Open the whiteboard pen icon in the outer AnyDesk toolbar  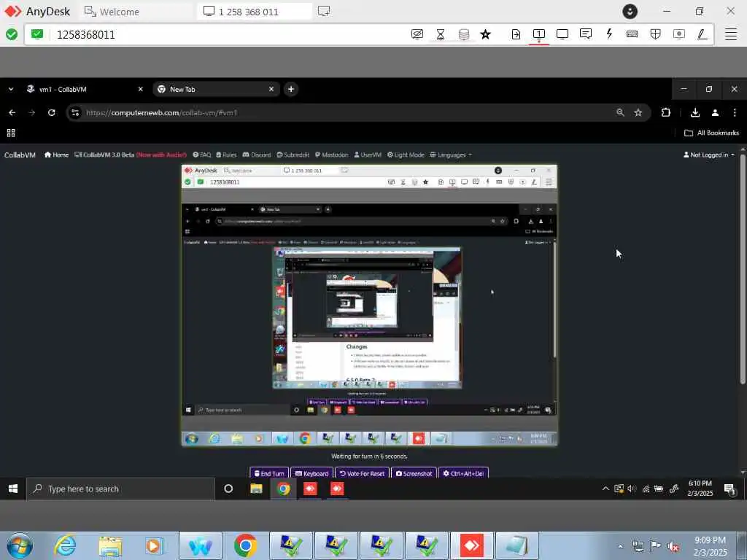coord(703,34)
